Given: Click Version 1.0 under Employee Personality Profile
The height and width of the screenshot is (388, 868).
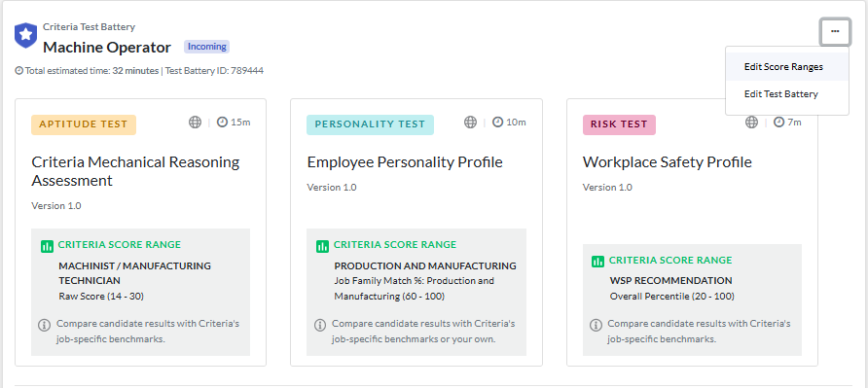Looking at the screenshot, I should (x=332, y=187).
